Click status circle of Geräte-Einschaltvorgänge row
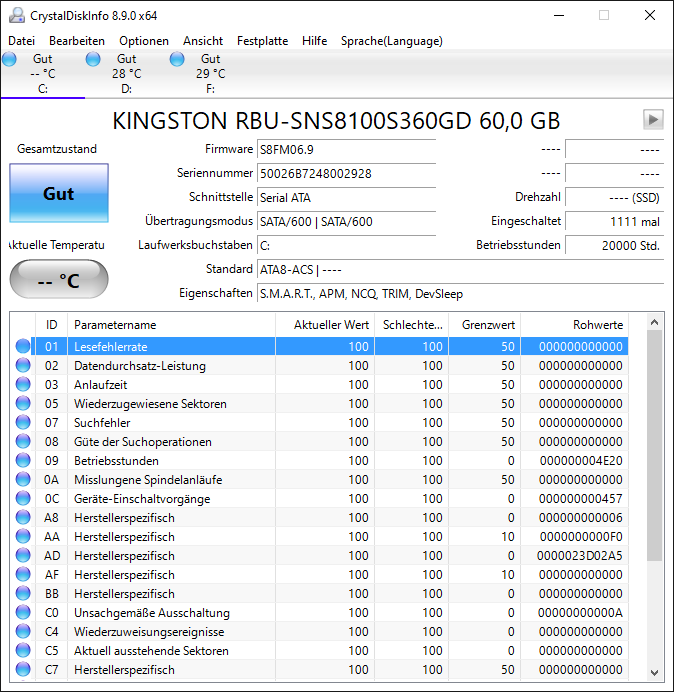This screenshot has height=692, width=674. (x=23, y=498)
